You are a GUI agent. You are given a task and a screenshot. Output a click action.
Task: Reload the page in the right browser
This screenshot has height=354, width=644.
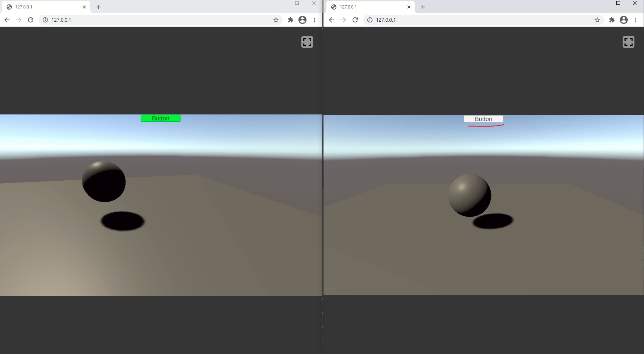[x=355, y=20]
